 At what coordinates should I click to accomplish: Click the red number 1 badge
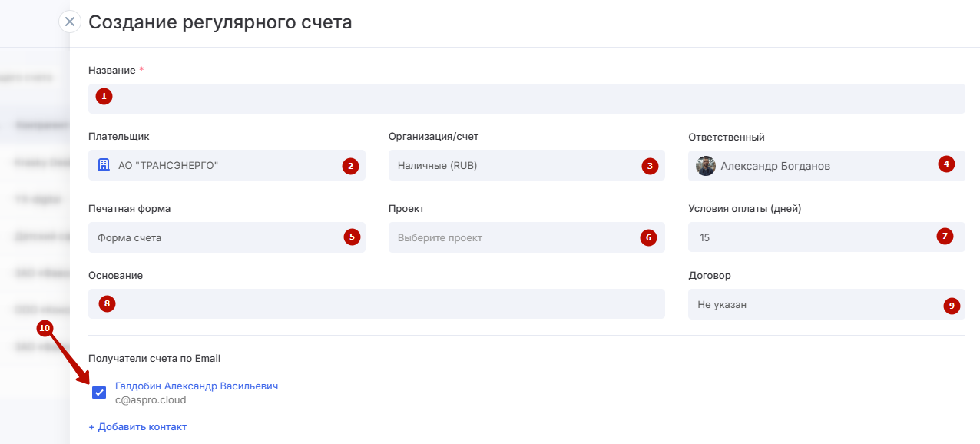[104, 97]
